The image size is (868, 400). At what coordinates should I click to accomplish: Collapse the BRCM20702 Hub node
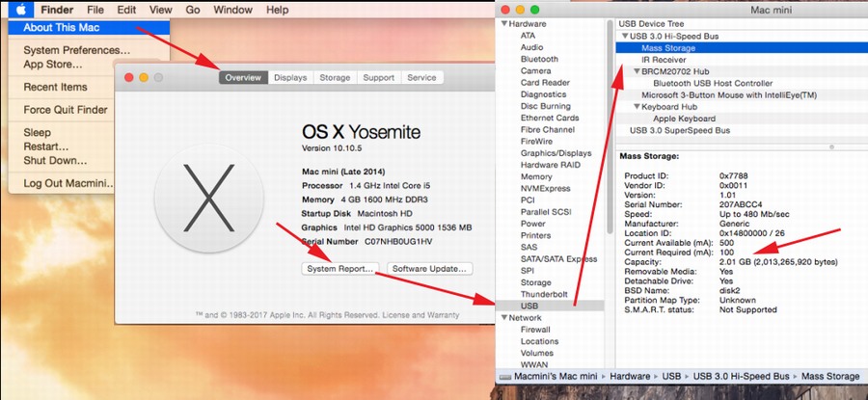tap(637, 71)
